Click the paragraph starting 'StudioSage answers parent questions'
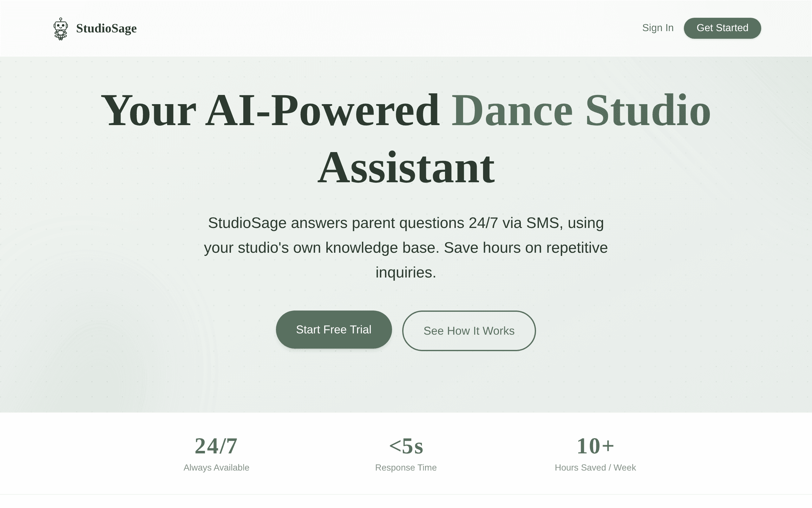This screenshot has width=812, height=508. pyautogui.click(x=406, y=248)
